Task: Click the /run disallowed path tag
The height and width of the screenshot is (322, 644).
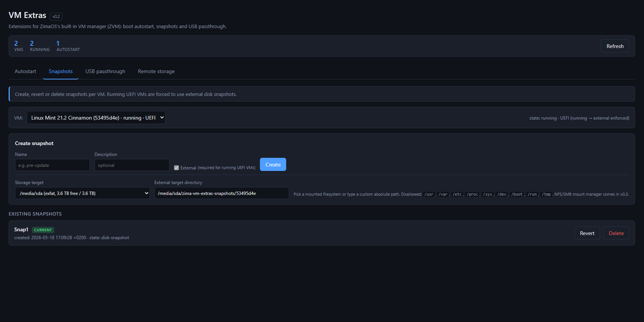Action: point(532,194)
